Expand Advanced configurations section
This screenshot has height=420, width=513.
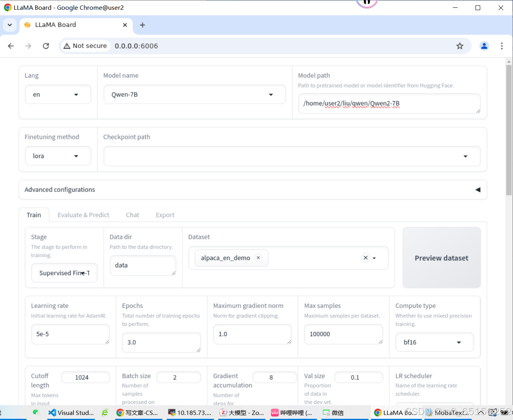tap(253, 190)
